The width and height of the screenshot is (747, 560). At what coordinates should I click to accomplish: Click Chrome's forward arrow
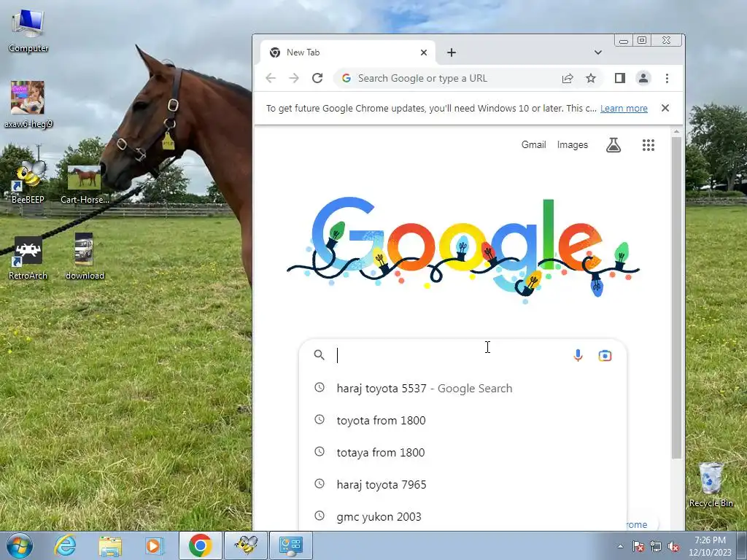[x=294, y=78]
